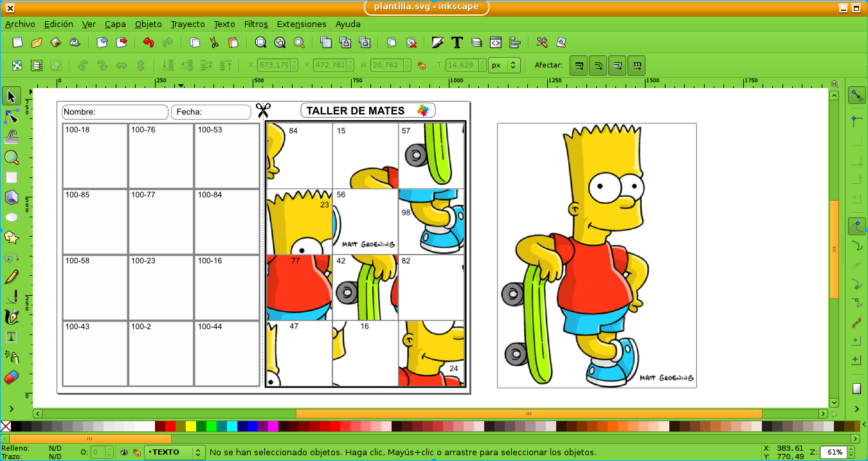
Task: Open the TEXTO layer selector dropdown
Action: click(174, 452)
